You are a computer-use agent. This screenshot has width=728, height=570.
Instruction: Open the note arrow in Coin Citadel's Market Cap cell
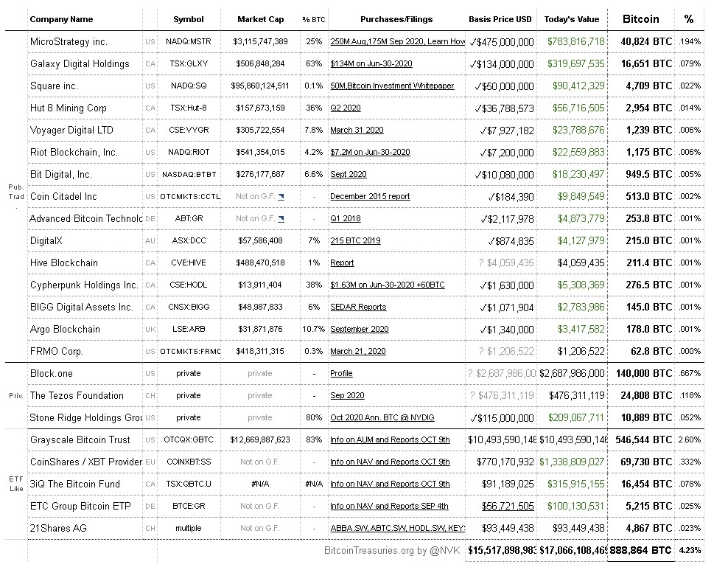[281, 197]
